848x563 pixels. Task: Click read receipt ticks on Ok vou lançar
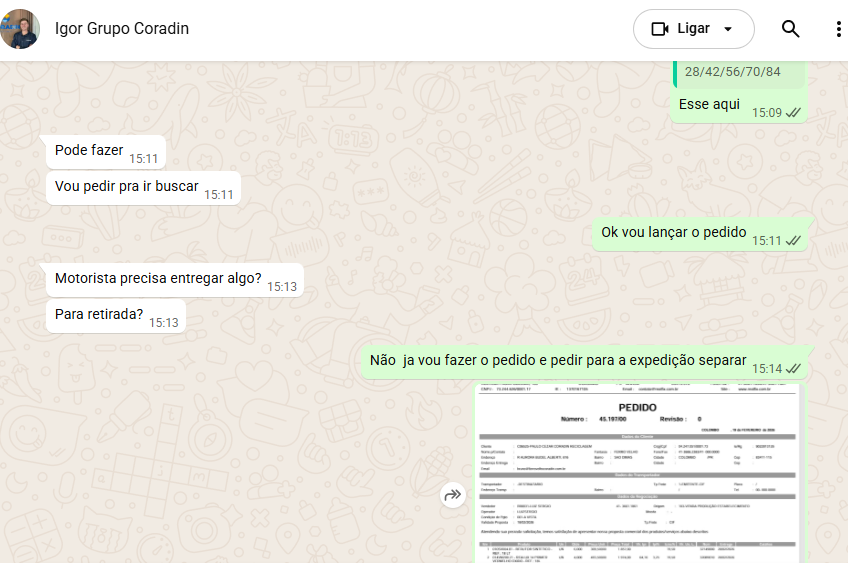(x=793, y=241)
